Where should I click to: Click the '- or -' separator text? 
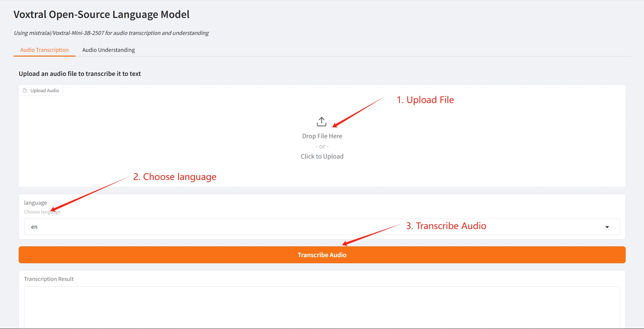pos(322,146)
